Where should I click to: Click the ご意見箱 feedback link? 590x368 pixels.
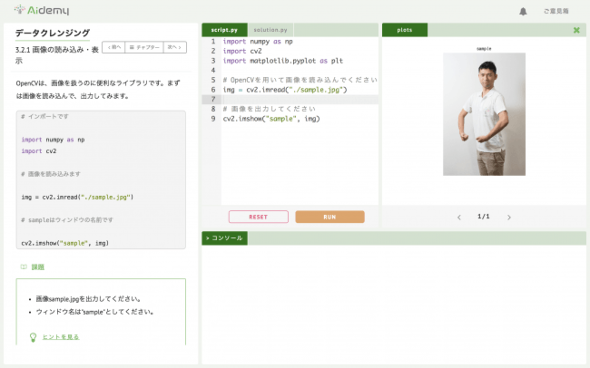click(x=556, y=11)
